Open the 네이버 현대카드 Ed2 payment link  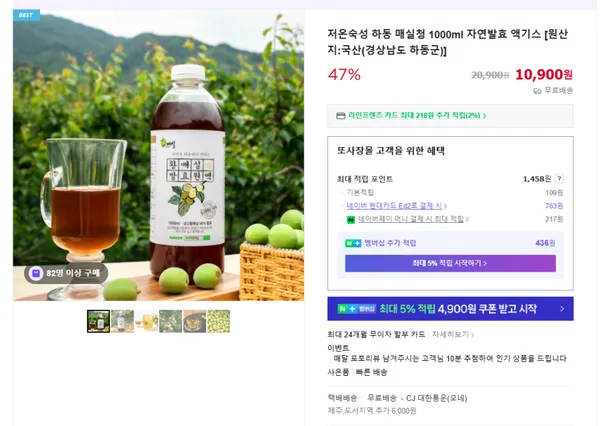(x=397, y=206)
